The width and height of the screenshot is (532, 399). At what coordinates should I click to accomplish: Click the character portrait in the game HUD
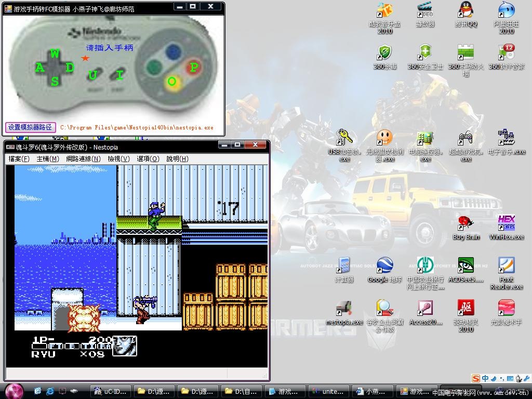tap(125, 345)
